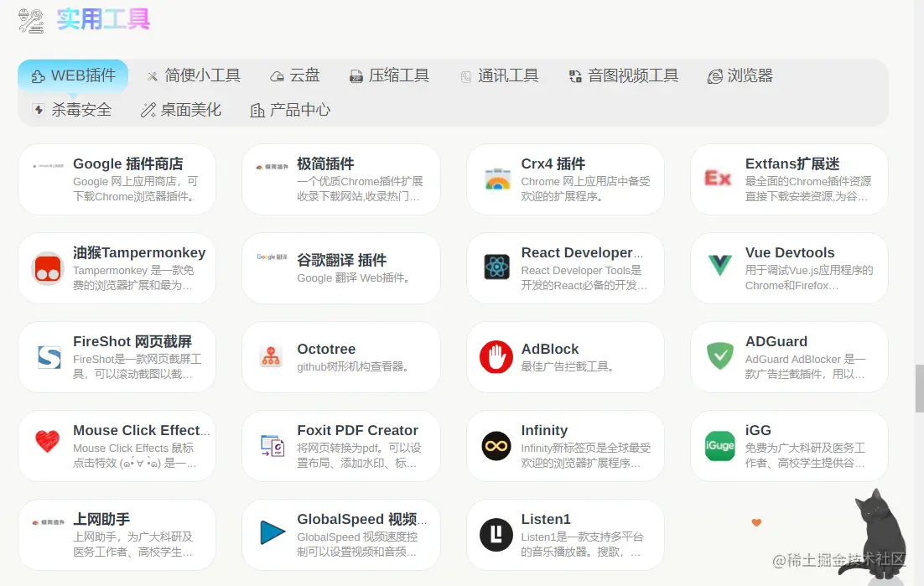The height and width of the screenshot is (586, 924).
Task: Click the description '最佳广告拦截工具。'
Action: click(568, 367)
